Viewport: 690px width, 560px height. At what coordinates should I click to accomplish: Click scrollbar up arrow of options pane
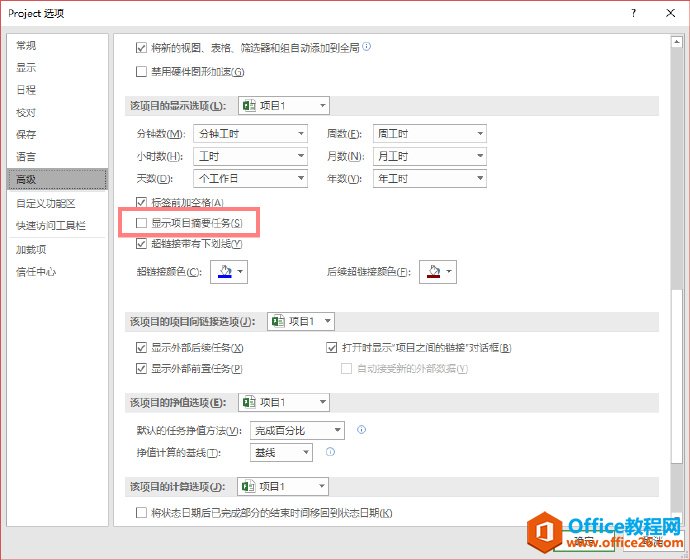pyautogui.click(x=677, y=42)
